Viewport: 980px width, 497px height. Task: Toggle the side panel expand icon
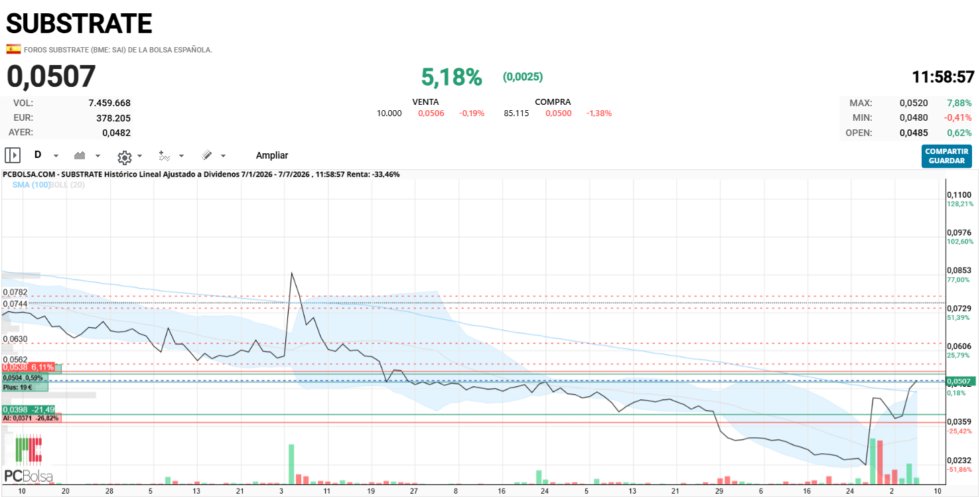click(x=13, y=155)
